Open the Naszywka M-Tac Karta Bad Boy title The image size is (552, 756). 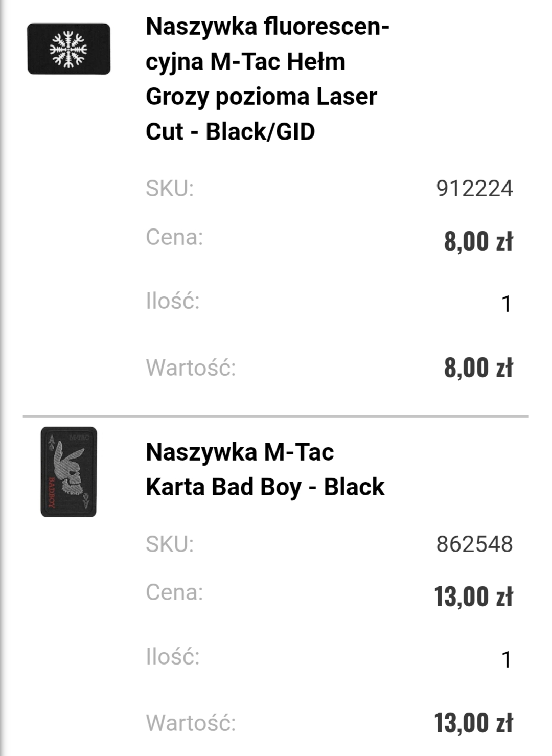click(x=265, y=469)
